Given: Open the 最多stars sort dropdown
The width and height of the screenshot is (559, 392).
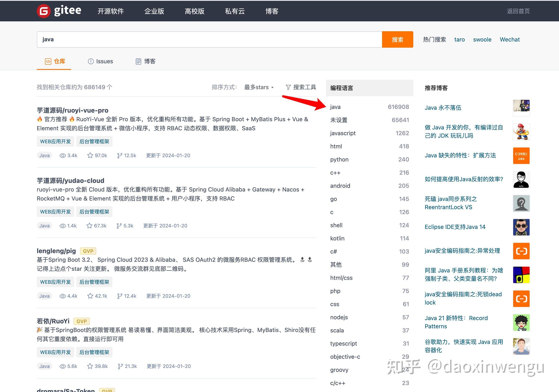Looking at the screenshot, I should click(x=259, y=87).
